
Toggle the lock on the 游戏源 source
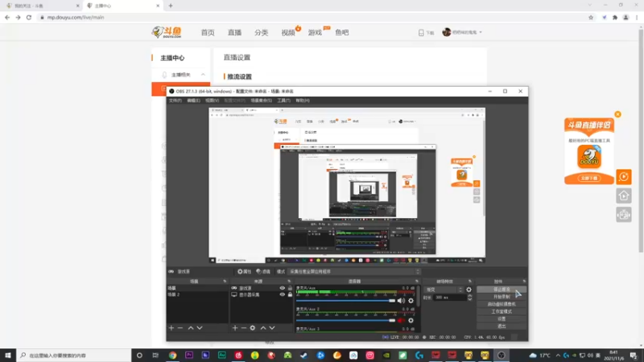290,288
